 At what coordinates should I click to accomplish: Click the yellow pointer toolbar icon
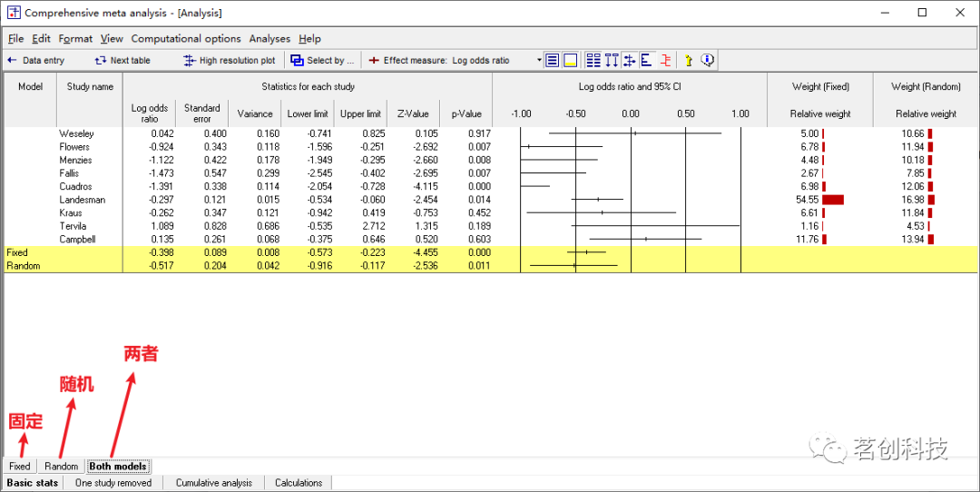click(x=689, y=61)
